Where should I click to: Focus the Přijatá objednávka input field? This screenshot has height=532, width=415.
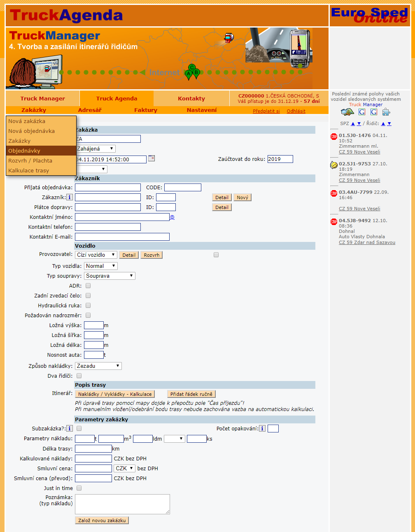pos(108,188)
